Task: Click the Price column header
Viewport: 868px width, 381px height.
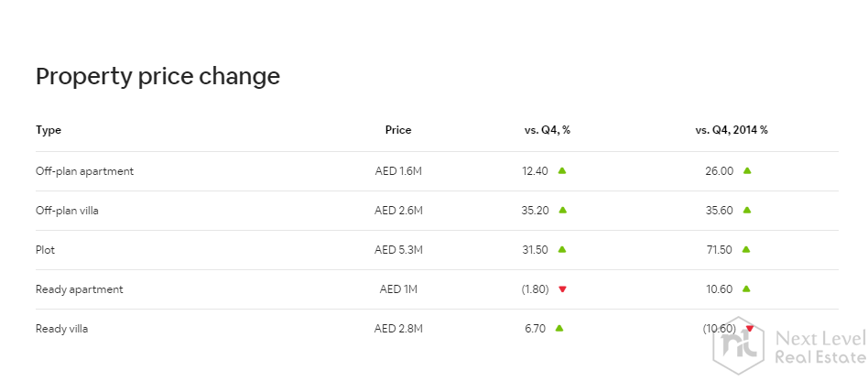Action: tap(398, 130)
